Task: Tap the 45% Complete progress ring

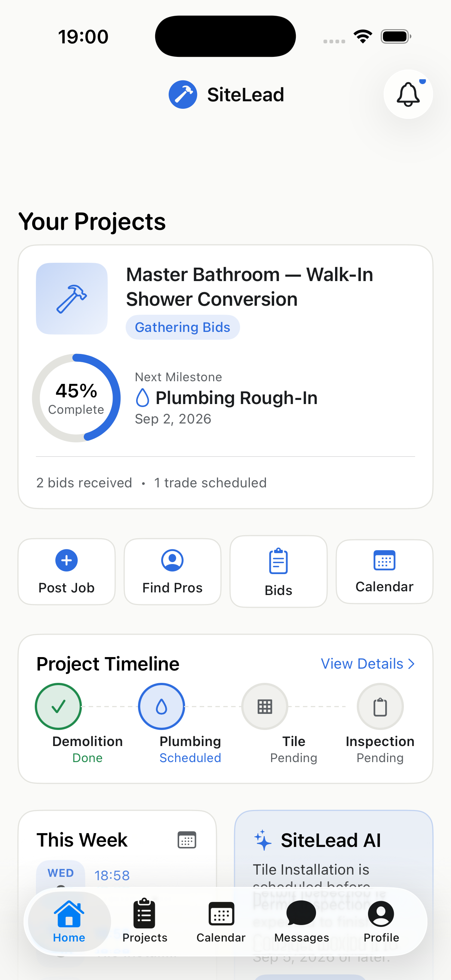Action: (x=76, y=398)
